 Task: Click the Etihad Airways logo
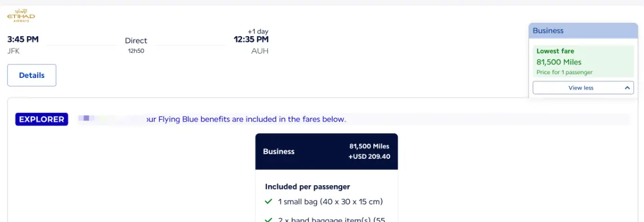(x=21, y=16)
